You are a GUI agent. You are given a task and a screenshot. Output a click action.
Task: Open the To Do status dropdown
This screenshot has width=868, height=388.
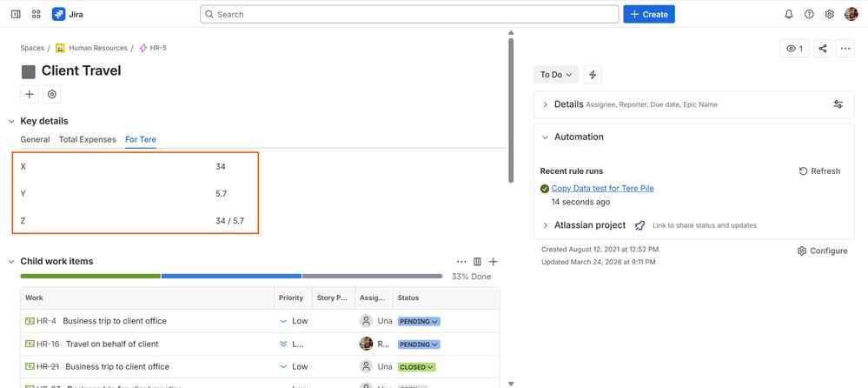556,74
